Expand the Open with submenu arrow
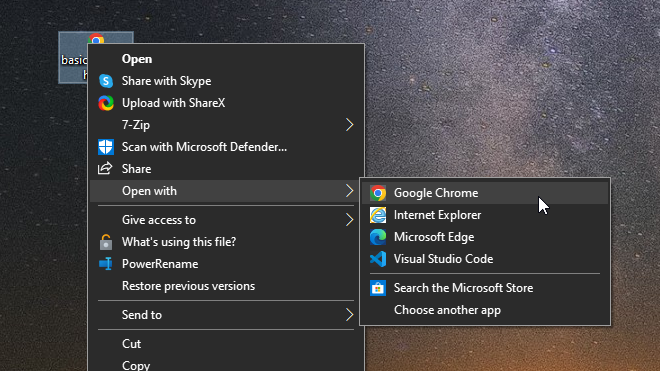This screenshot has height=371, width=660. (x=349, y=191)
